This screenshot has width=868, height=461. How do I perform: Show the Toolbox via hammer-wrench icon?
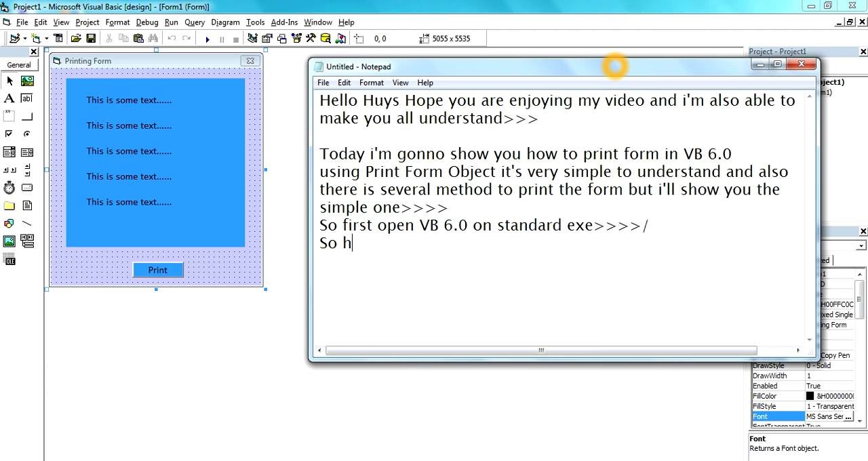(311, 39)
